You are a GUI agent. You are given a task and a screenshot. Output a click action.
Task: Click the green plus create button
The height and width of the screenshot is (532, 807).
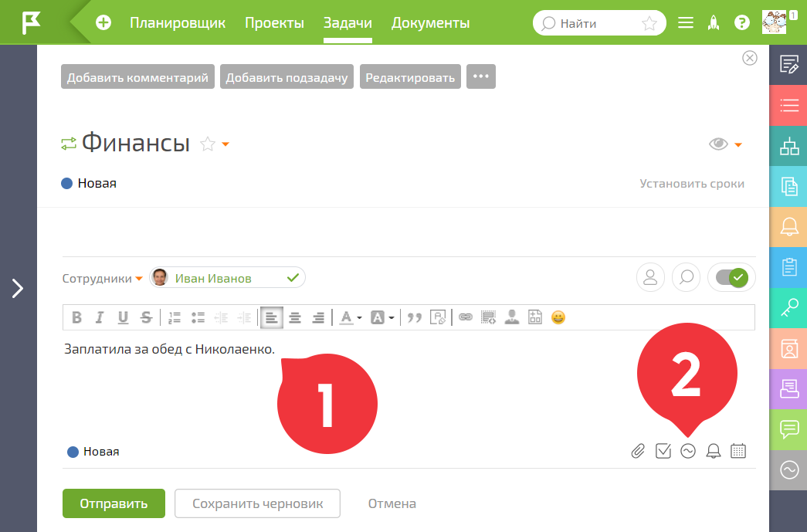click(103, 22)
